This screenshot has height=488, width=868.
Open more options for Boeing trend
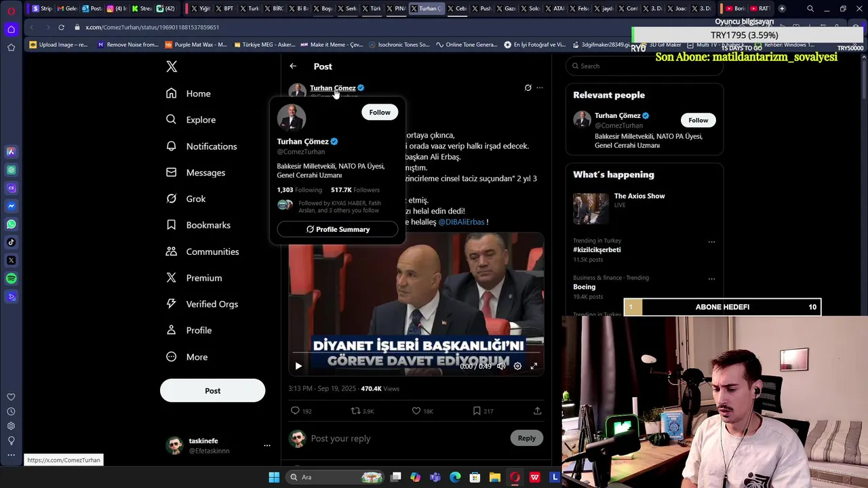click(711, 279)
